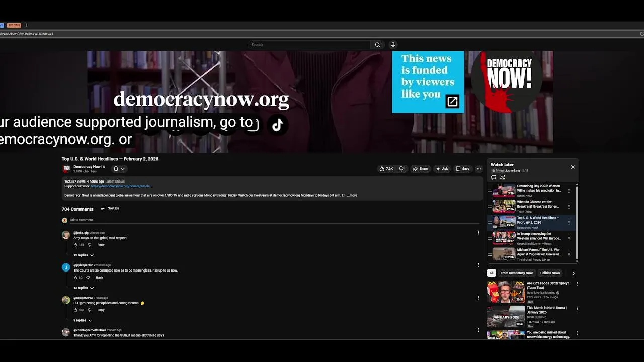Viewport: 644px width, 362px height.
Task: Open Are Kid's Foods Better Spicy video title
Action: 547,285
